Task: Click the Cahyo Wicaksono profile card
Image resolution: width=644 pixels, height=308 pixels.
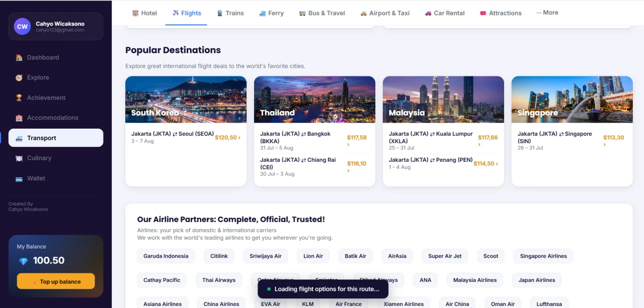Action: click(x=56, y=27)
